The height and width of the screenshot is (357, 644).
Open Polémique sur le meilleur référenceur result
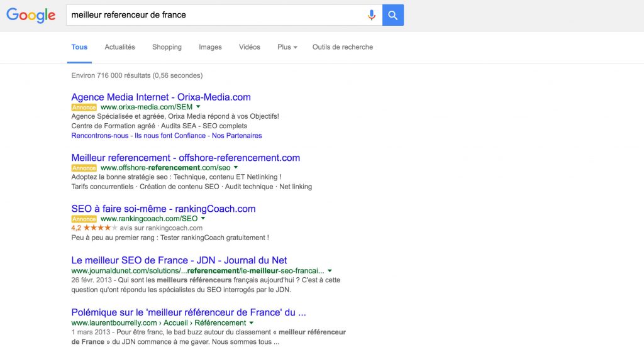pyautogui.click(x=189, y=312)
